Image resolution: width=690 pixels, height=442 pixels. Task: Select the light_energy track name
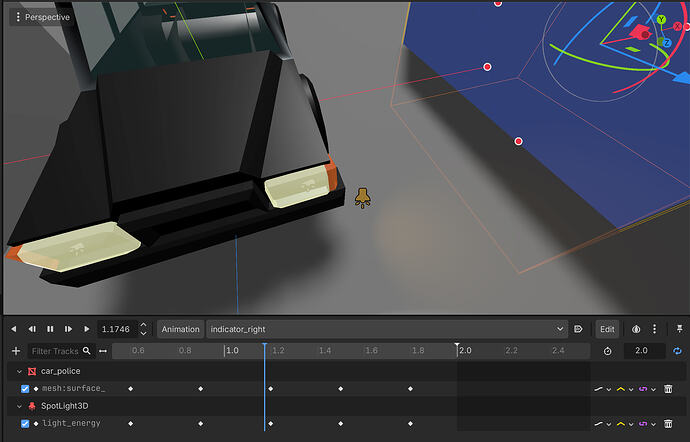(71, 423)
